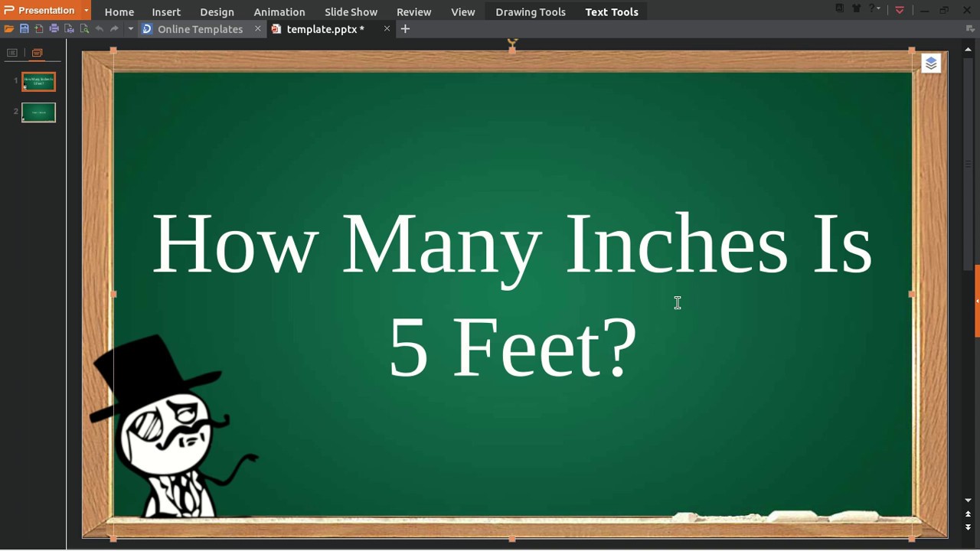Click the Redo arrow
The image size is (980, 551).
tap(115, 28)
